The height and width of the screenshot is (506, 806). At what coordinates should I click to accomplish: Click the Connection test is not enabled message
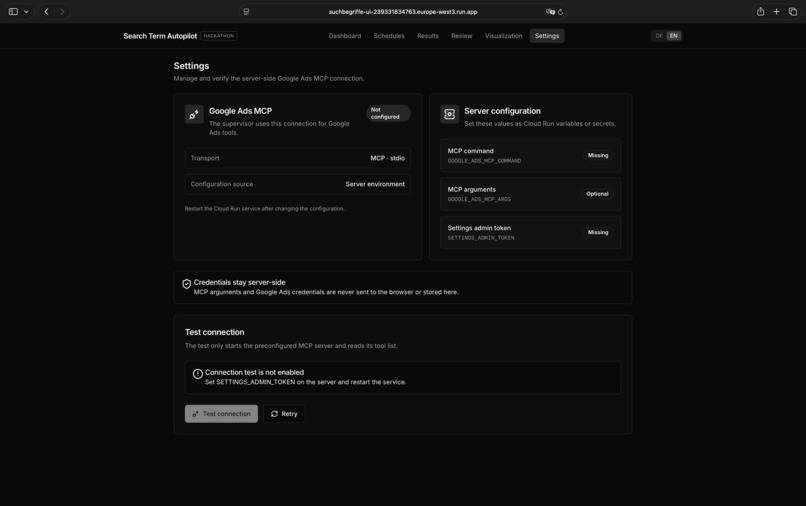click(x=254, y=372)
